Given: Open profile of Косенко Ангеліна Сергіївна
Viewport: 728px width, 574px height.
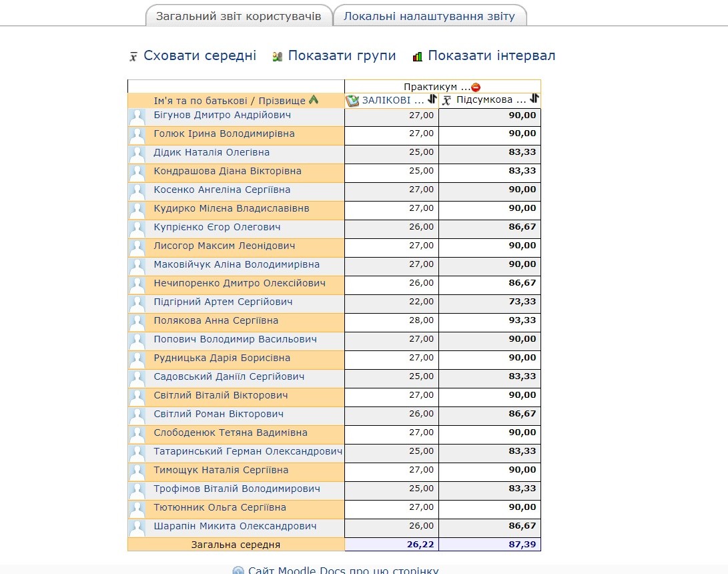Looking at the screenshot, I should tap(222, 190).
